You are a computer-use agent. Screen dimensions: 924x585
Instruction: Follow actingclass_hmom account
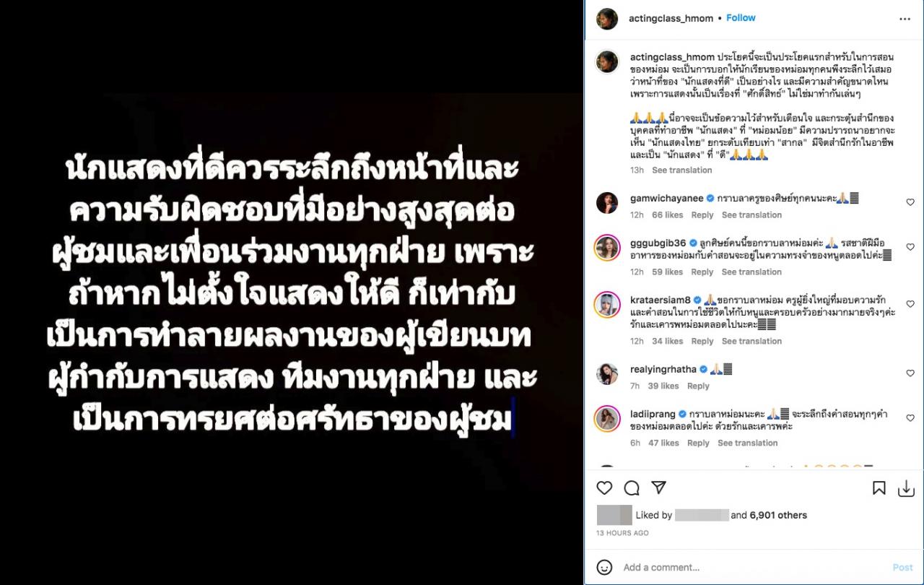pyautogui.click(x=741, y=18)
